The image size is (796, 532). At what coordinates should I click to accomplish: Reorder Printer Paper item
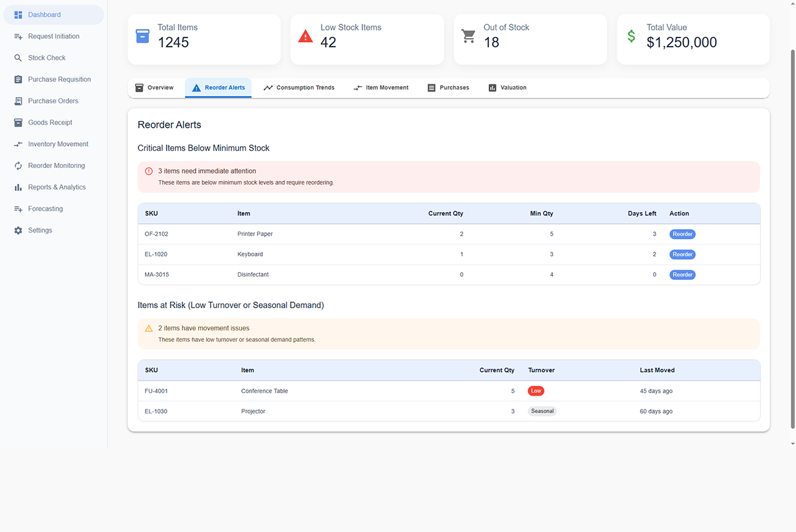(683, 234)
